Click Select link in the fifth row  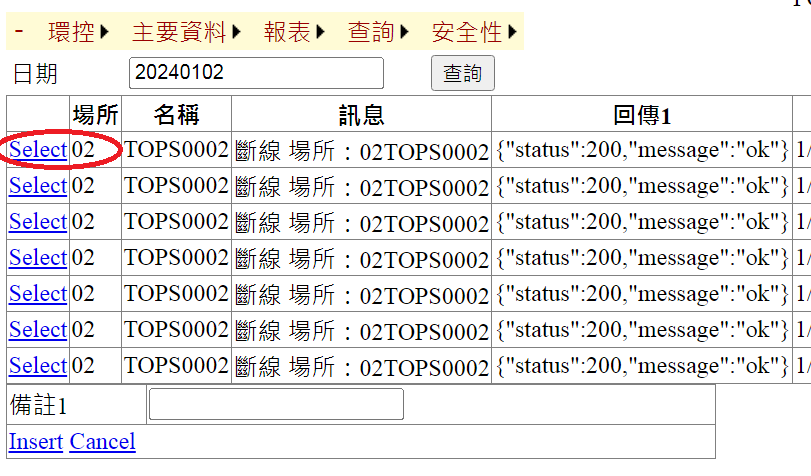(38, 294)
